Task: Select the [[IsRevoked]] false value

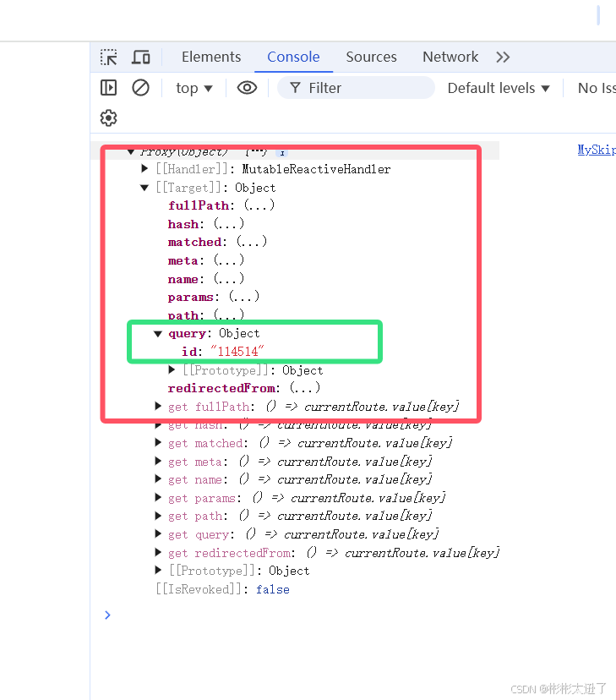Action: [273, 589]
